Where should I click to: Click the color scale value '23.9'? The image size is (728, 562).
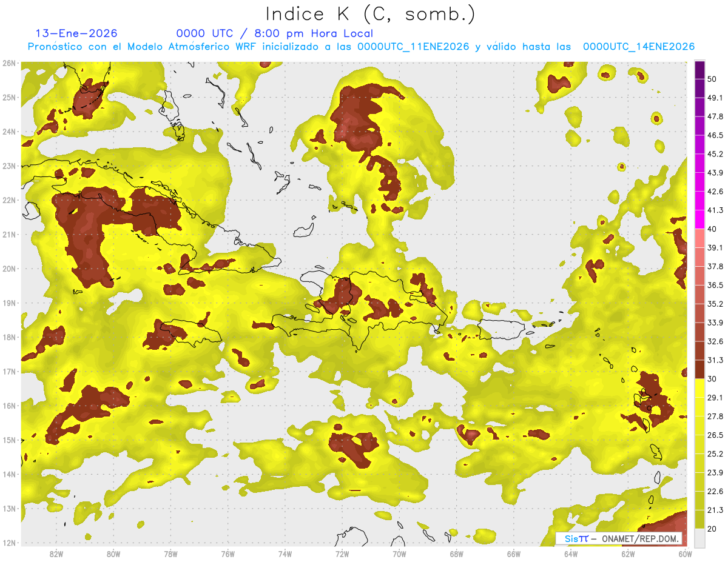click(715, 473)
